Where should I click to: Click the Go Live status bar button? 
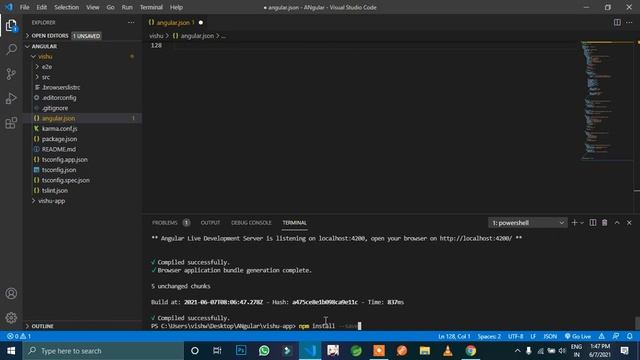(x=578, y=336)
